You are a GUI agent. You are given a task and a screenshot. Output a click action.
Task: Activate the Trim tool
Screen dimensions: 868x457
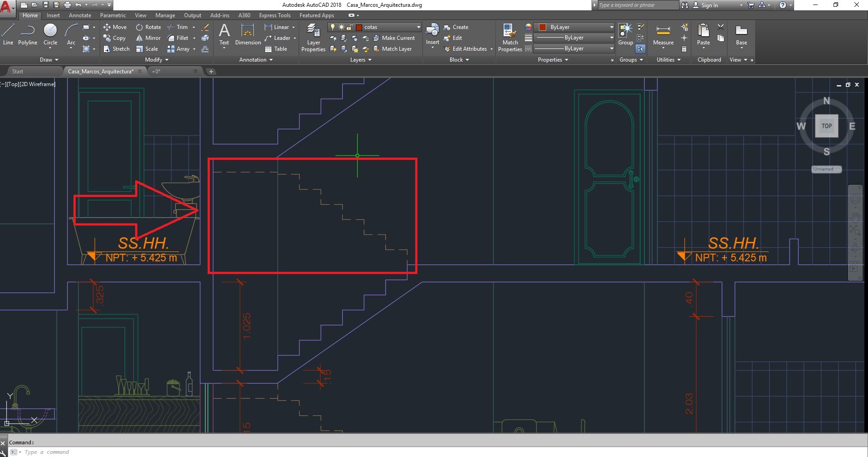point(178,27)
